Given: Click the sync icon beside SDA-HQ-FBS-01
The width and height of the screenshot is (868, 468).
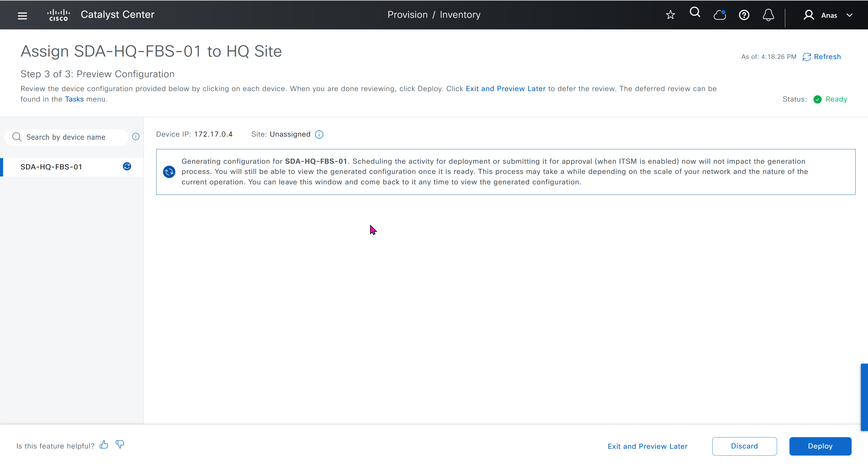Looking at the screenshot, I should point(127,167).
